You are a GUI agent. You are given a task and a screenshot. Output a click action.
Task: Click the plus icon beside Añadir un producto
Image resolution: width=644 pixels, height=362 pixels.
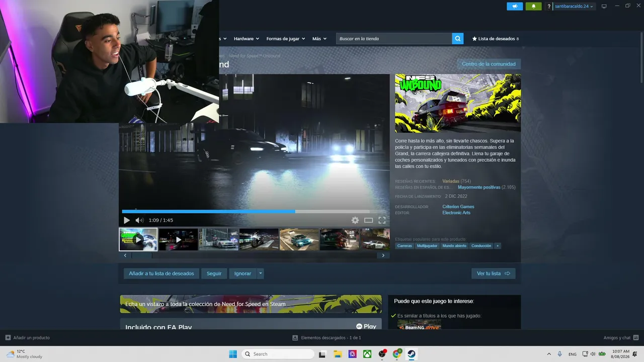tap(8, 338)
